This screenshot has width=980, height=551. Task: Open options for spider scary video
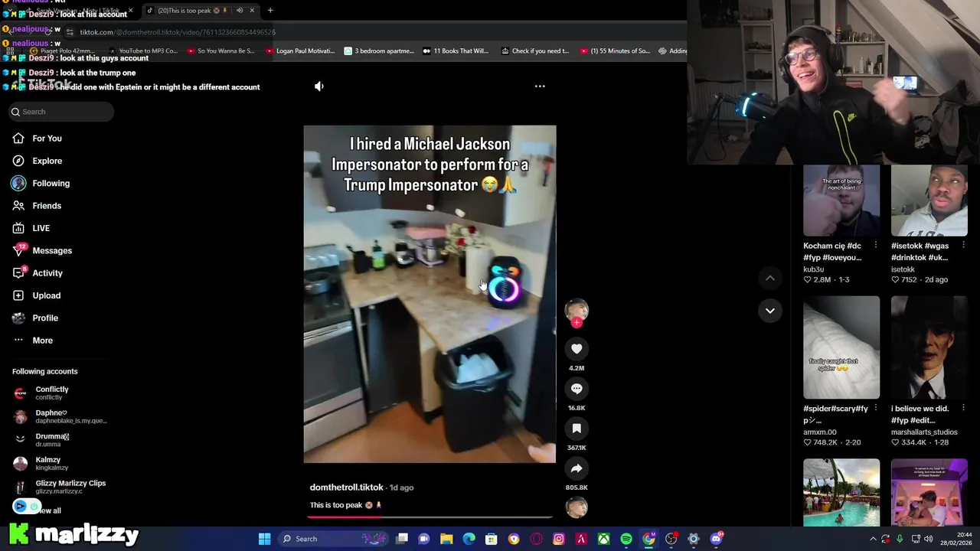[x=875, y=409]
